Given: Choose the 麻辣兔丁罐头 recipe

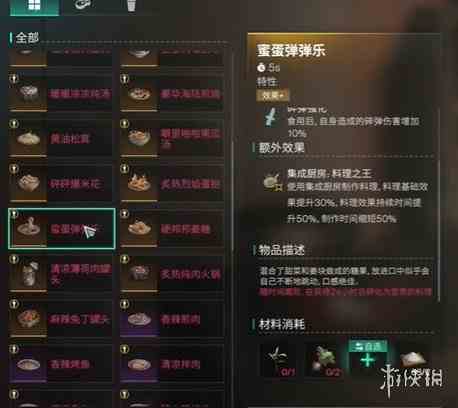Looking at the screenshot, I should [x=61, y=319].
